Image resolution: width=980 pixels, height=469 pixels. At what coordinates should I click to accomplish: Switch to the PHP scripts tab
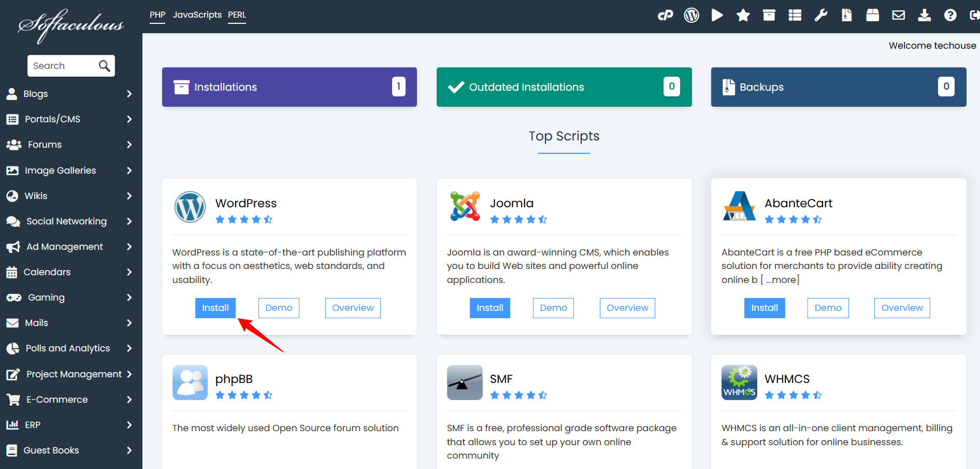pyautogui.click(x=157, y=15)
